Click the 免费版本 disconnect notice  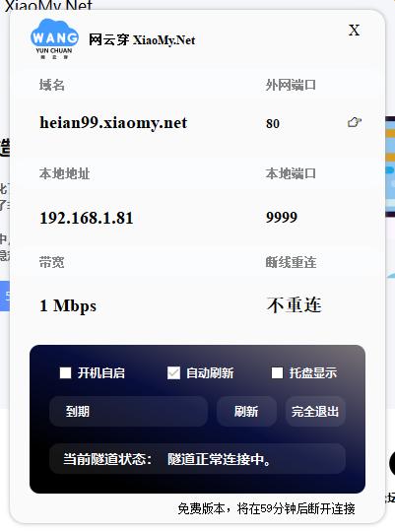(266, 508)
